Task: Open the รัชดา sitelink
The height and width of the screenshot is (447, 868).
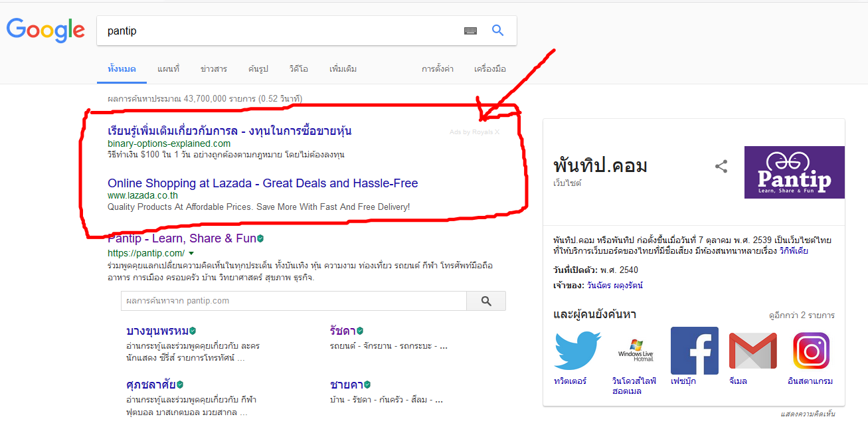Action: (343, 331)
